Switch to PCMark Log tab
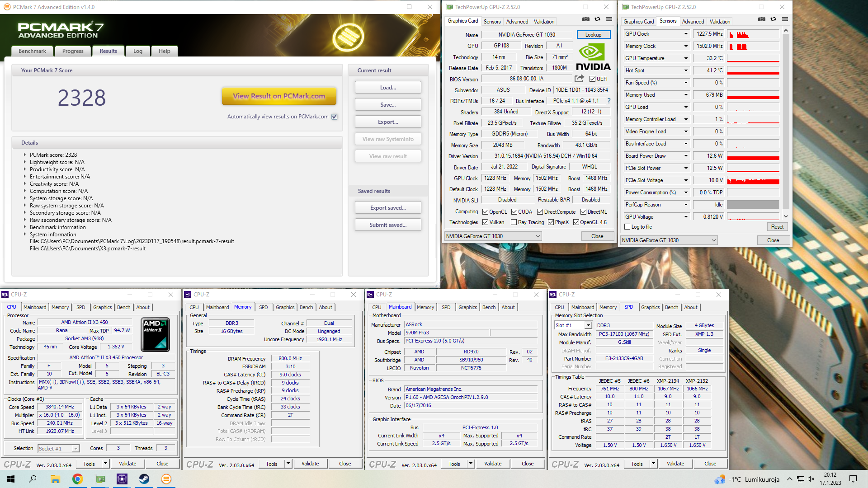This screenshot has height=488, width=868. [x=138, y=51]
